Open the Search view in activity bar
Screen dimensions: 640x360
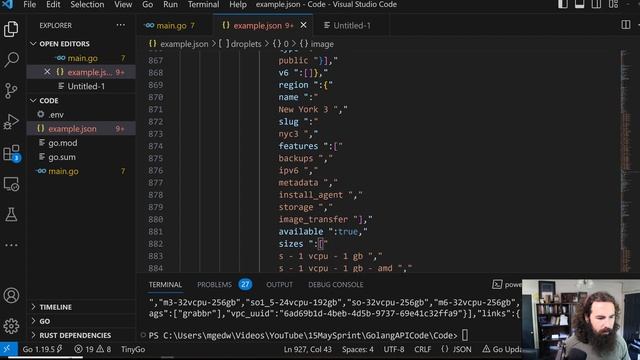tap(11, 60)
